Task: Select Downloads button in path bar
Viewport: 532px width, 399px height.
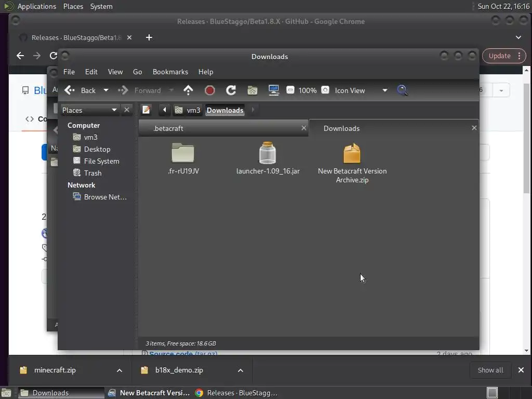Action: point(225,110)
